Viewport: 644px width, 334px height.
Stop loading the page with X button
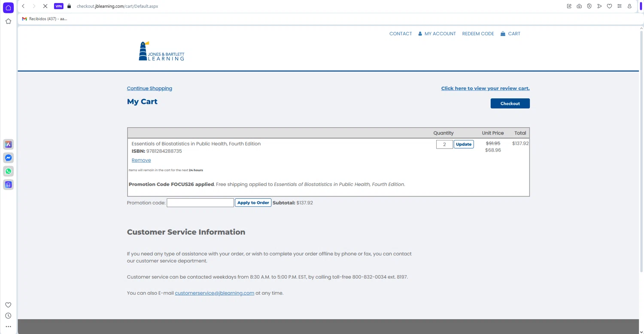coord(45,6)
